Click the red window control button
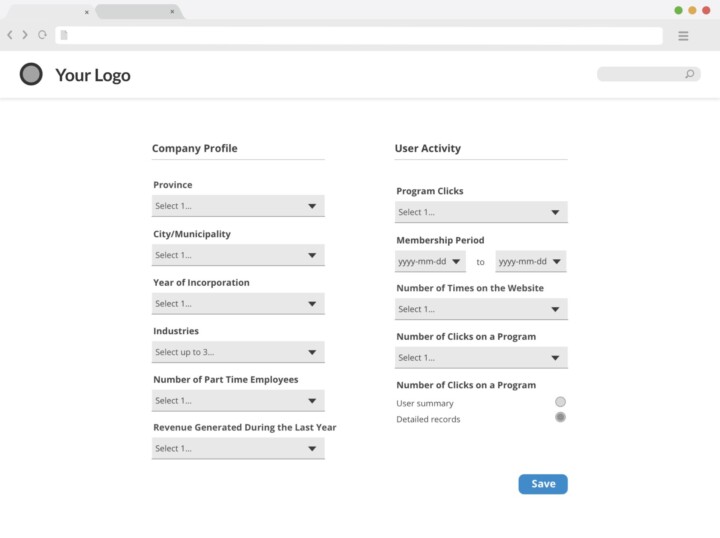The height and width of the screenshot is (538, 720). 706,11
